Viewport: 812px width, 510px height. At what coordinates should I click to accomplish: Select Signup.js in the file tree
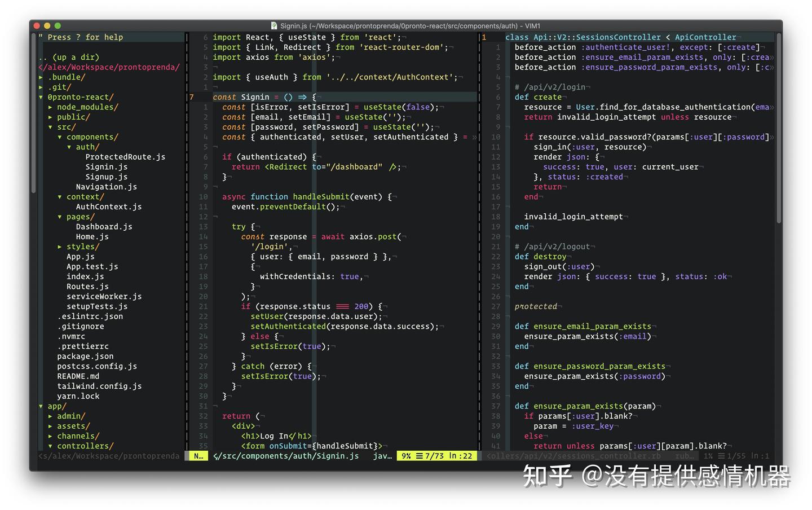click(107, 177)
